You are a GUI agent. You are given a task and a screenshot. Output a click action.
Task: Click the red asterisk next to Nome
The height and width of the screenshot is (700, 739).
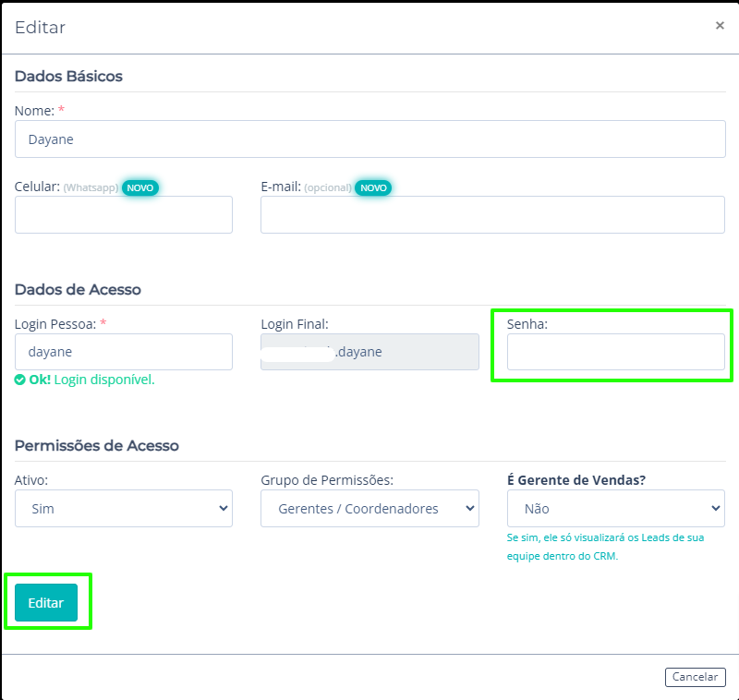(x=62, y=111)
